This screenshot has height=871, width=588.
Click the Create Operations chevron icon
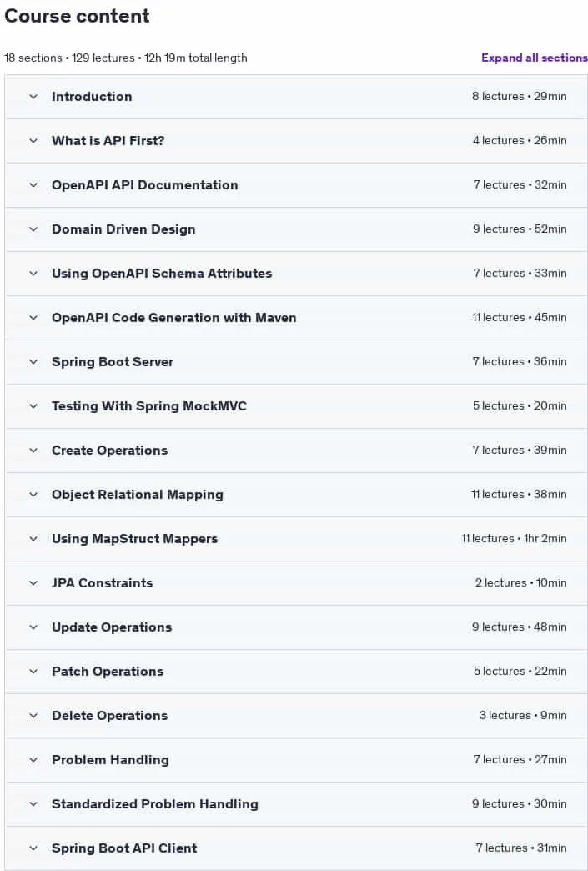33,451
